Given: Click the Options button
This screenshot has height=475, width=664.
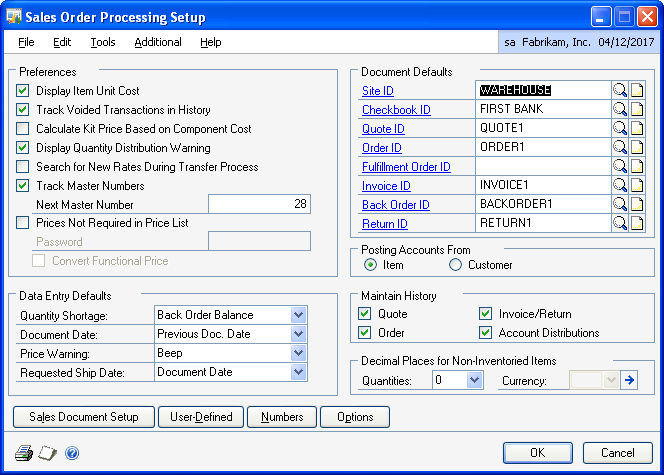Looking at the screenshot, I should click(x=355, y=417).
